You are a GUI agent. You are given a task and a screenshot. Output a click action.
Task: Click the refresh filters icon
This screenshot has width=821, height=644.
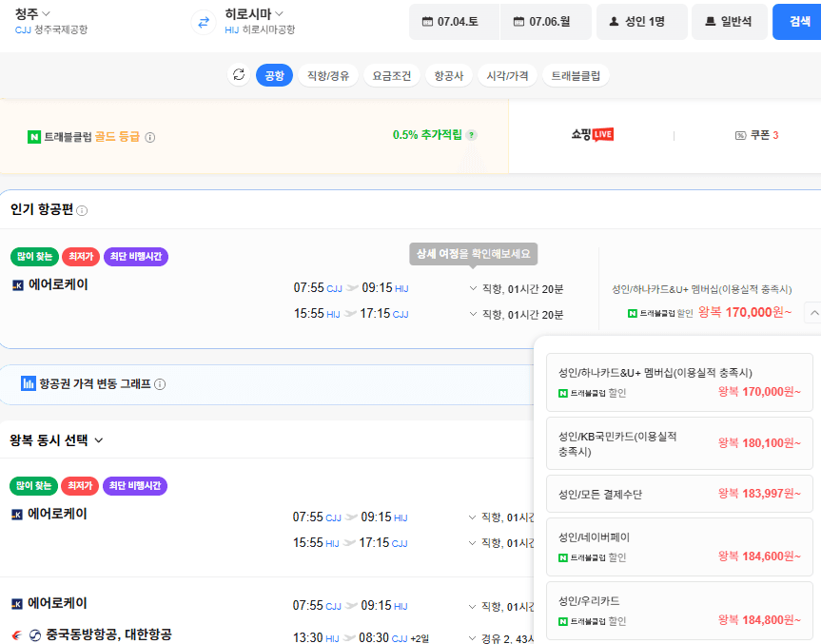click(x=239, y=75)
